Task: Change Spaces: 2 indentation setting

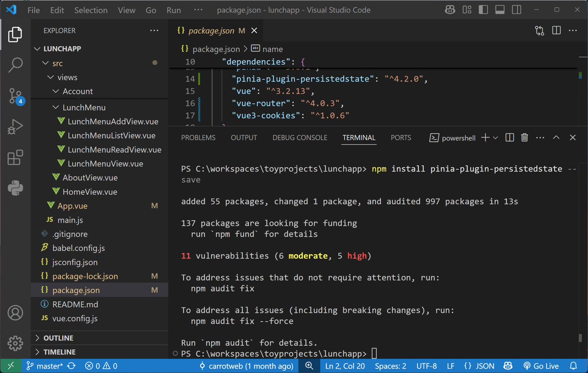Action: pos(390,366)
